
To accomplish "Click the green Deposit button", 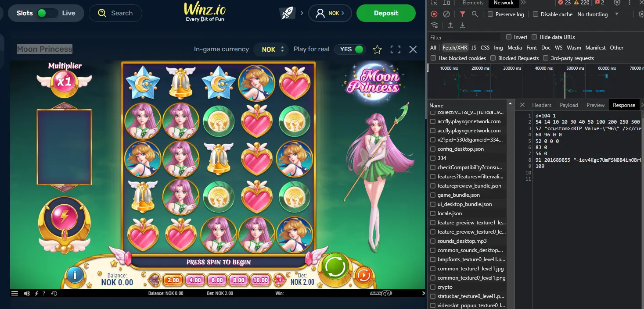I will tap(386, 13).
